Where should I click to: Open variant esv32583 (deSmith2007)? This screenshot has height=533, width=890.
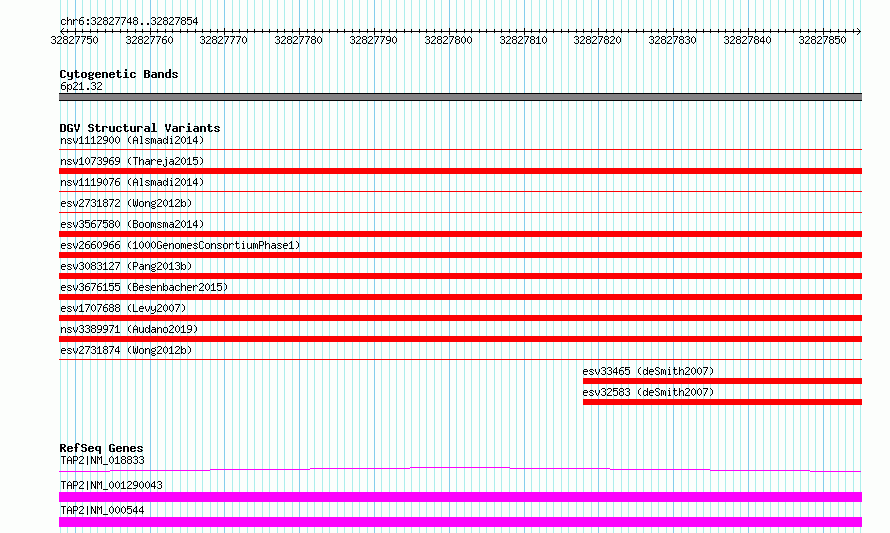pyautogui.click(x=648, y=392)
